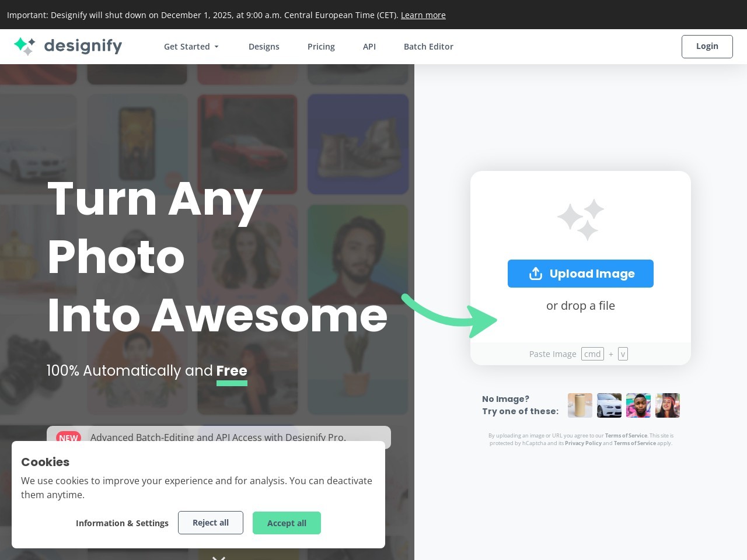Viewport: 747px width, 560px height.
Task: Open the Privacy Policy link
Action: 583,443
